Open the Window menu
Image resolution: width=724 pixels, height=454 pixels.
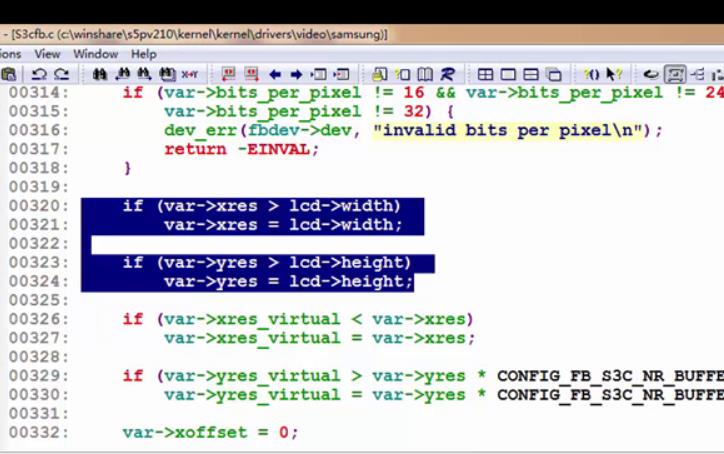click(96, 54)
